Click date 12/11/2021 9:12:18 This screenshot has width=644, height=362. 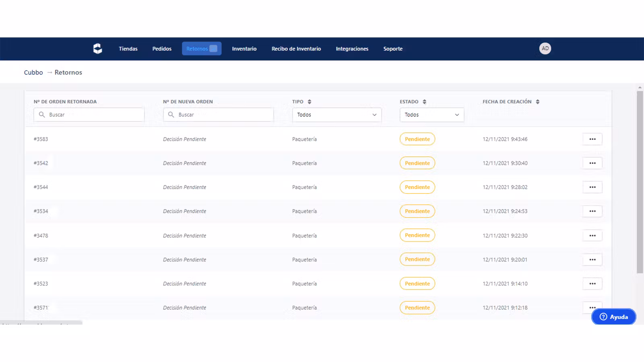coord(505,308)
